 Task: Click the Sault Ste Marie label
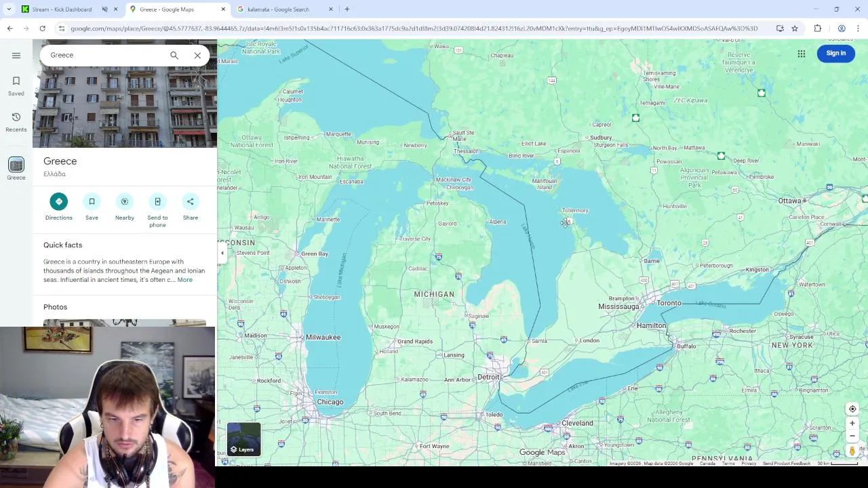(463, 136)
